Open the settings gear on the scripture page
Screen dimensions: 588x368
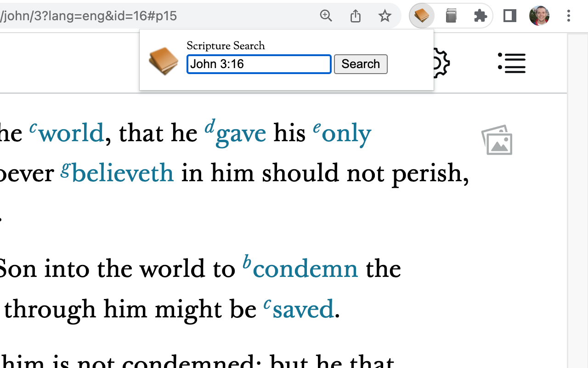[438, 63]
